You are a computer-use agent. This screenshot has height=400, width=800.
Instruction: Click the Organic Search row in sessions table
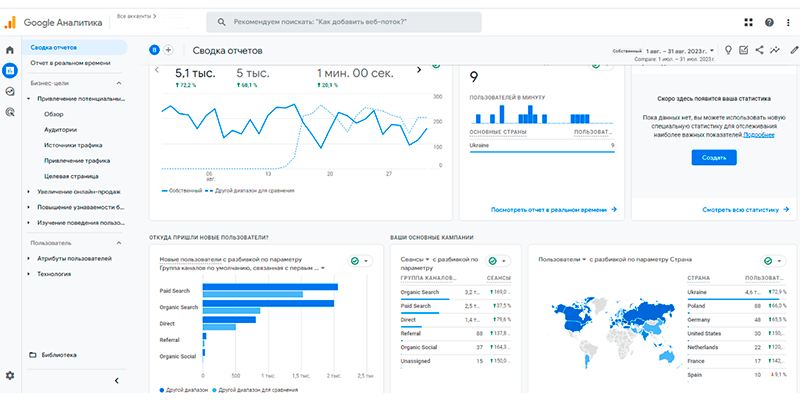[x=456, y=292]
